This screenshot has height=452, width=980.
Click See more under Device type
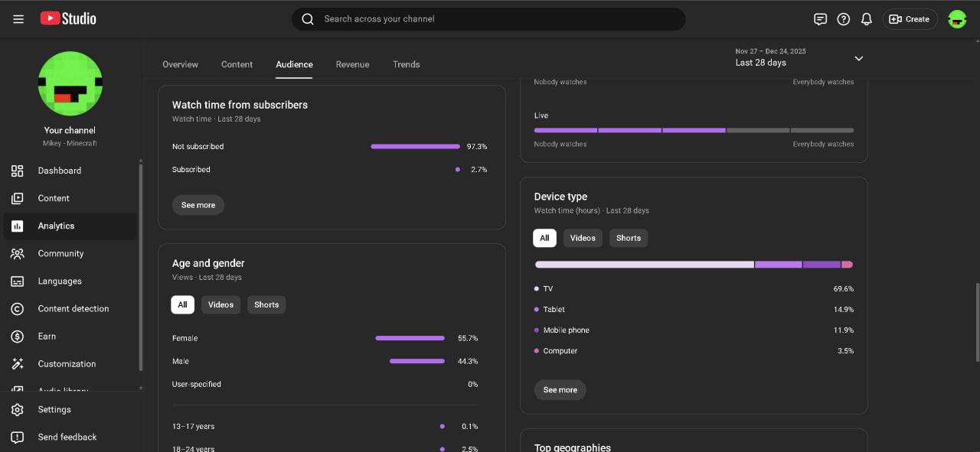tap(560, 390)
